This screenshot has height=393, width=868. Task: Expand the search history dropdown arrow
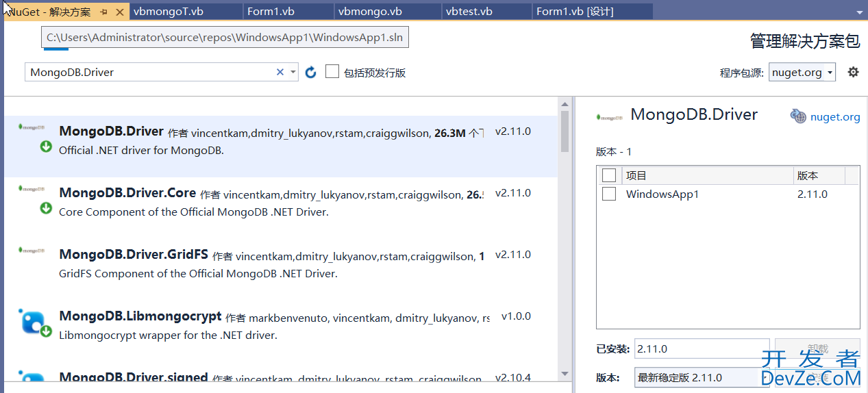pos(293,72)
